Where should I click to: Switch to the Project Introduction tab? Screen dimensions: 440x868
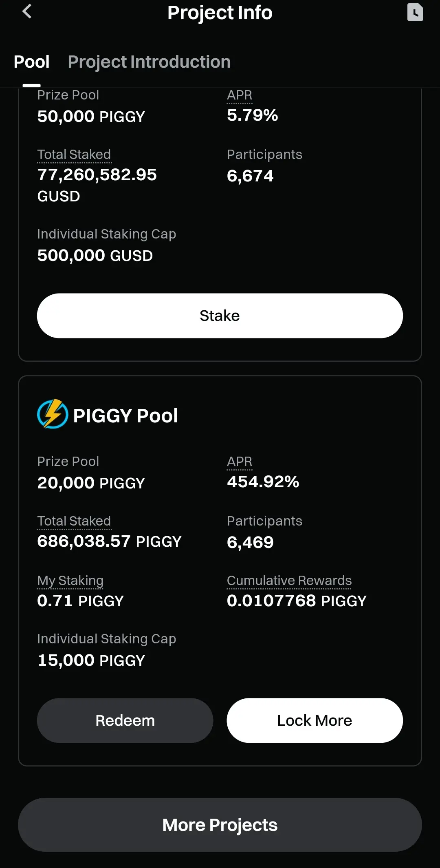click(x=149, y=62)
